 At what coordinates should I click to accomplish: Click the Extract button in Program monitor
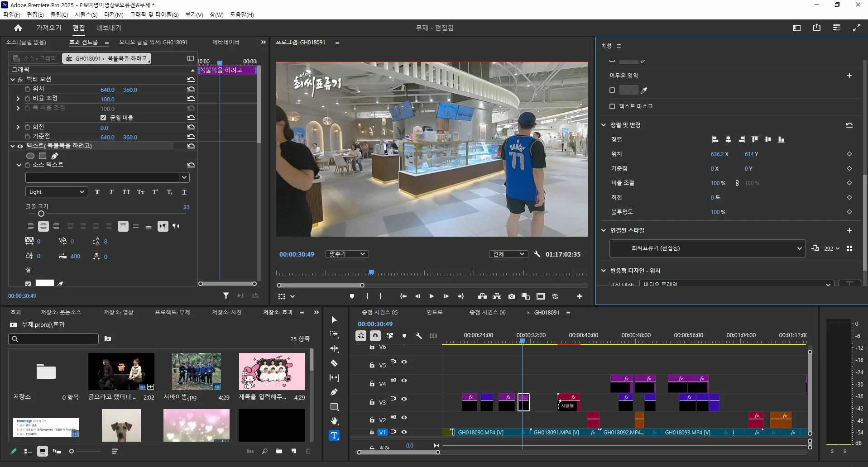click(x=497, y=296)
